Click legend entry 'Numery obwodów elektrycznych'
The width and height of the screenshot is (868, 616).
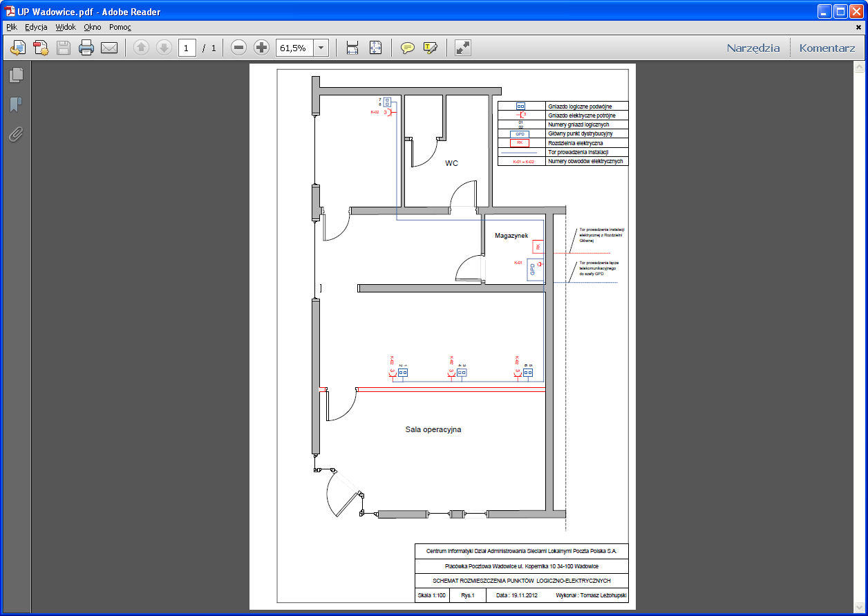pyautogui.click(x=585, y=161)
